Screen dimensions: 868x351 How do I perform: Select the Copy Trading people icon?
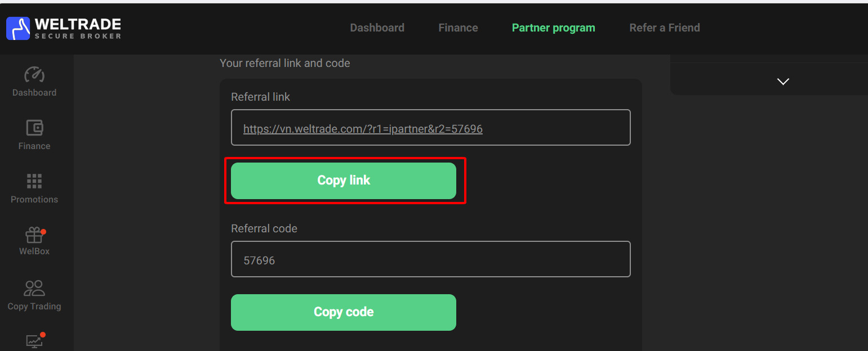tap(34, 288)
